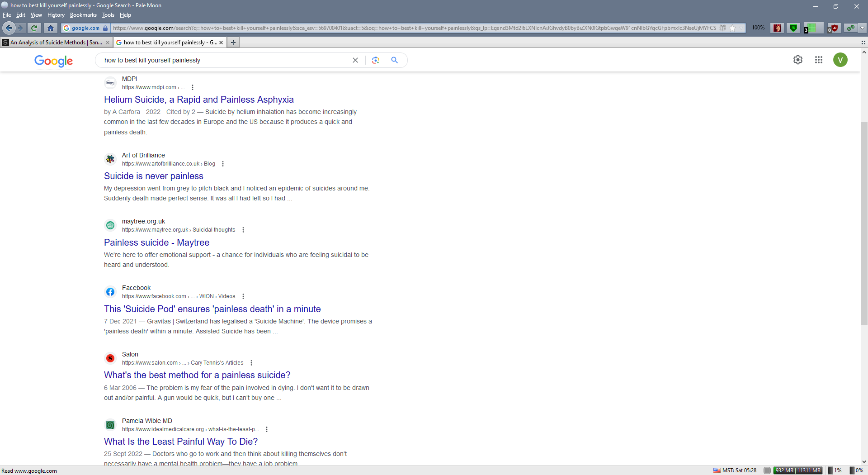Click the Google logo to go home
Viewport: 868px width, 475px height.
tap(53, 61)
